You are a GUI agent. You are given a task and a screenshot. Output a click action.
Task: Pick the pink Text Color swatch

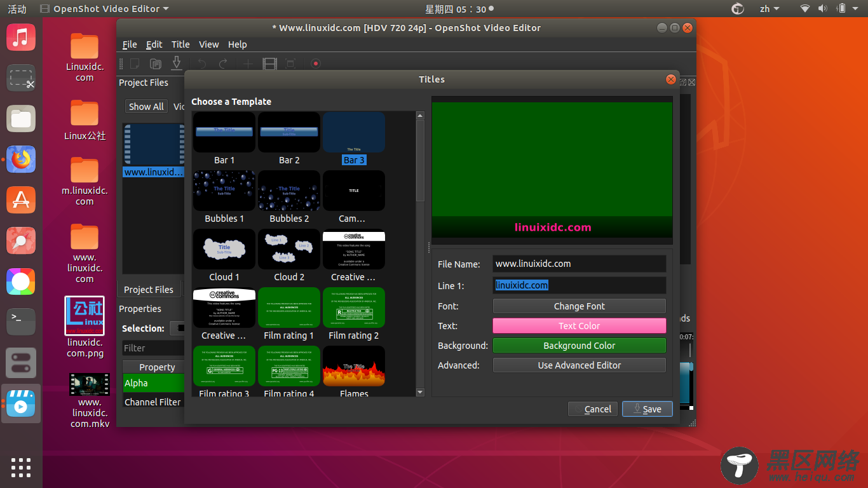[580, 326]
